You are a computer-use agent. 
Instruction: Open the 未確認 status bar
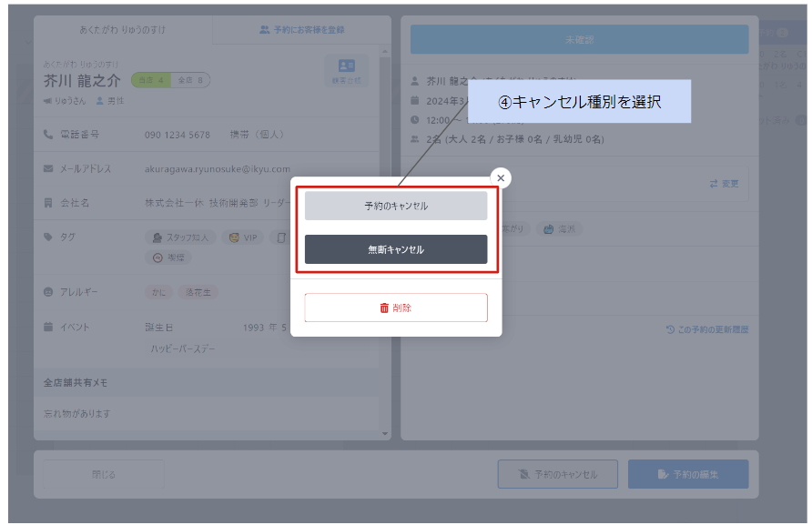579,40
